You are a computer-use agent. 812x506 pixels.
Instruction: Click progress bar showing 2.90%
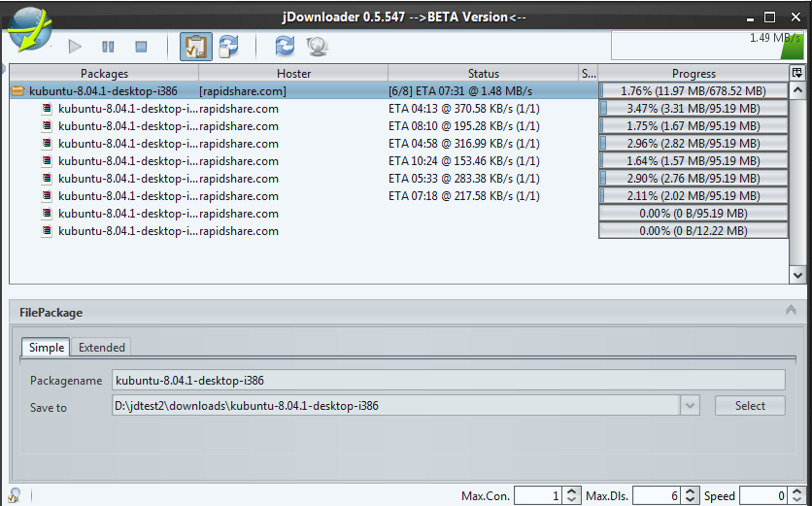[x=694, y=179]
